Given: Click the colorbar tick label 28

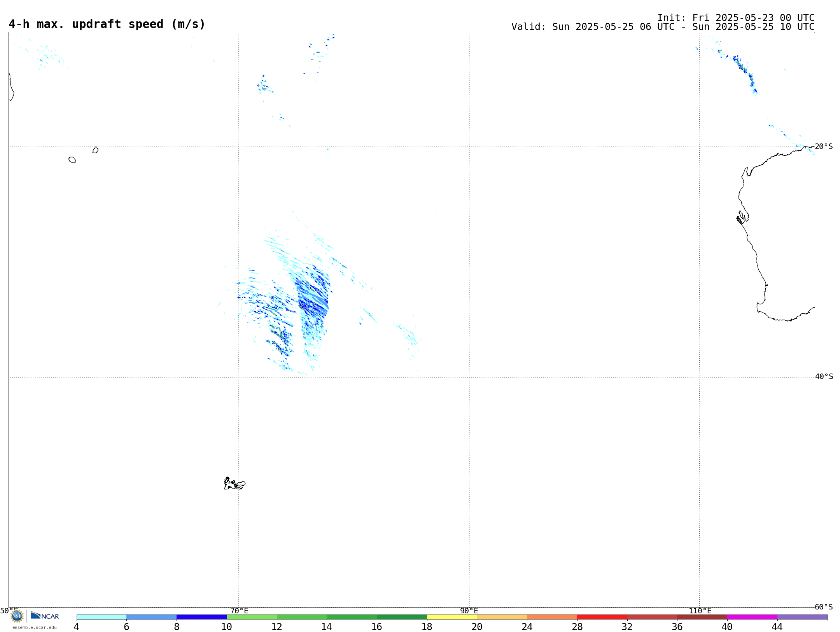Looking at the screenshot, I should 577,627.
